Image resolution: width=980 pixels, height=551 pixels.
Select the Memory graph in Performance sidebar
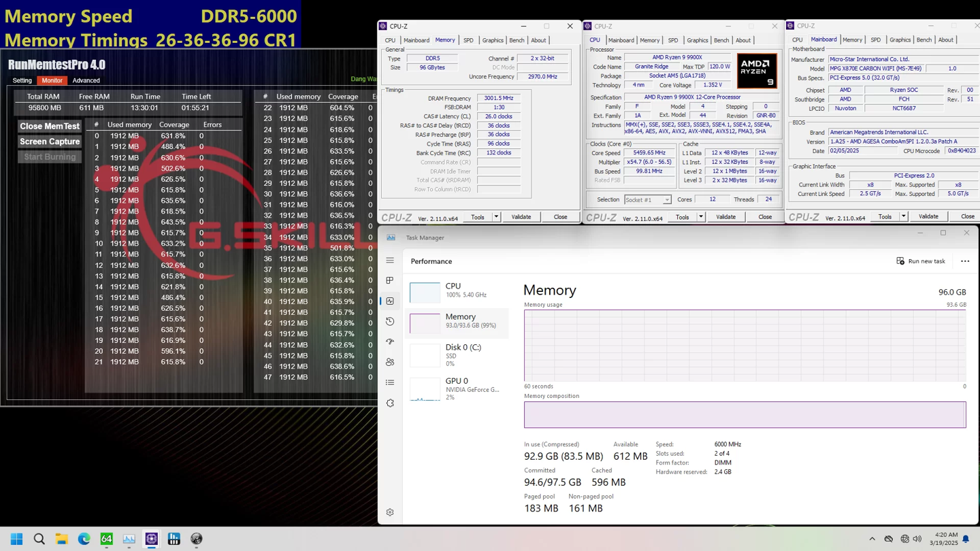point(459,320)
